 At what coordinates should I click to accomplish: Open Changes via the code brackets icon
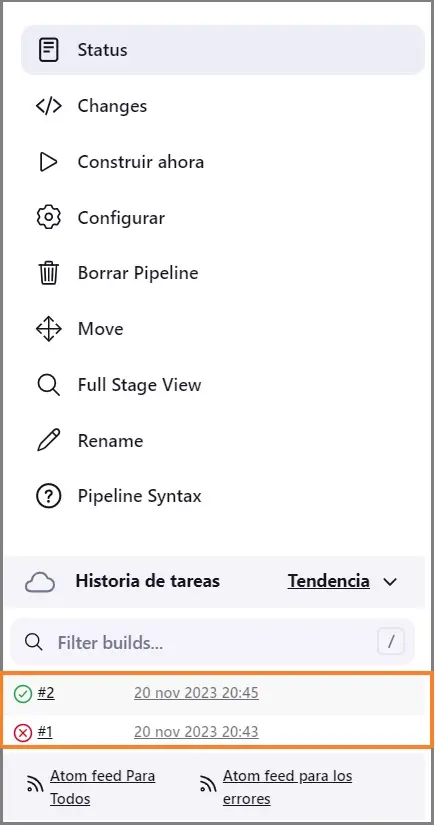click(x=48, y=106)
